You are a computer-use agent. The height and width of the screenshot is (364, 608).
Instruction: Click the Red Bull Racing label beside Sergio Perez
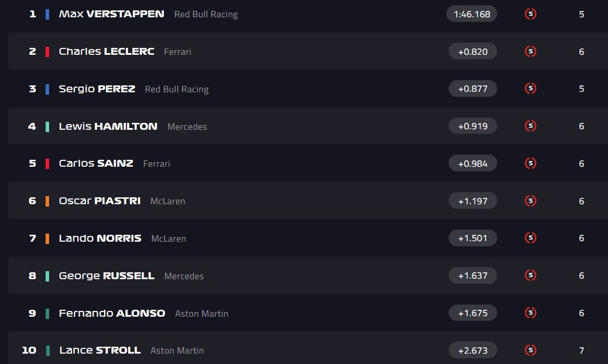click(177, 89)
